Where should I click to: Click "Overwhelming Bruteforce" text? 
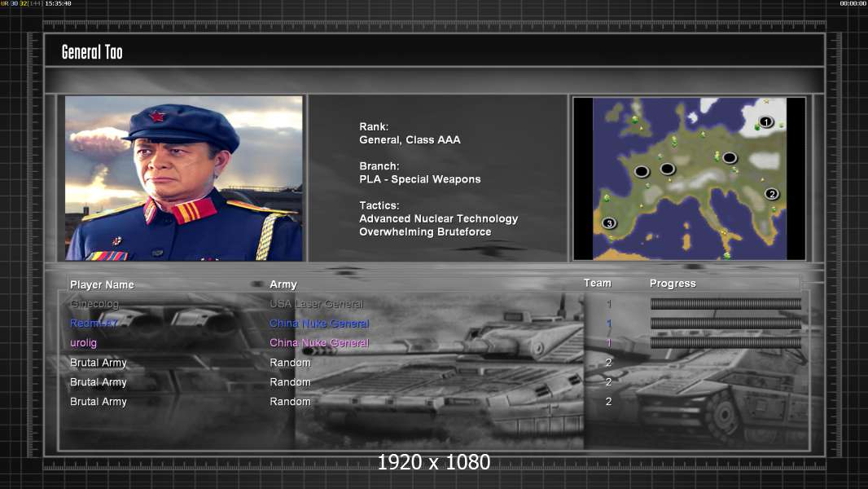point(425,232)
